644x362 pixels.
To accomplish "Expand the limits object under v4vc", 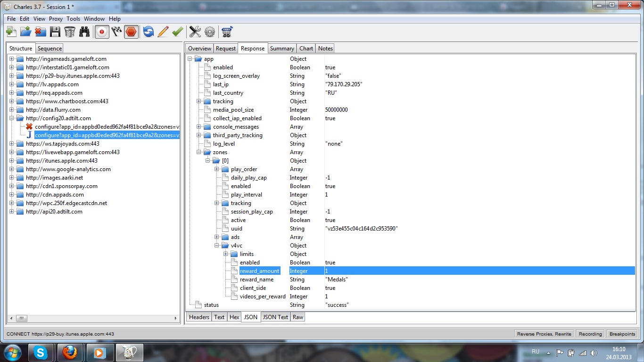I will click(x=226, y=254).
